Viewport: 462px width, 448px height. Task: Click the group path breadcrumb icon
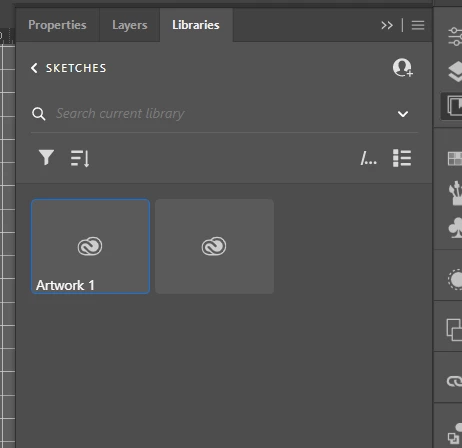pos(369,158)
